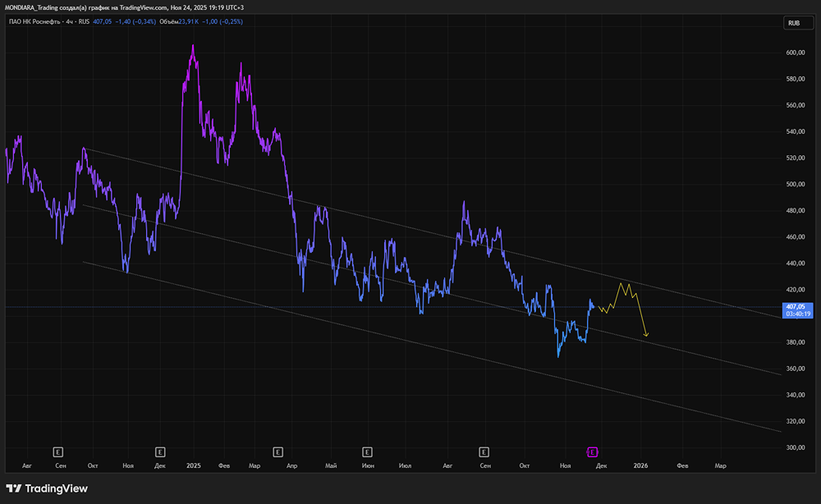
Task: Click the −1,00 (−0,25%) volume change value
Action: (222, 21)
